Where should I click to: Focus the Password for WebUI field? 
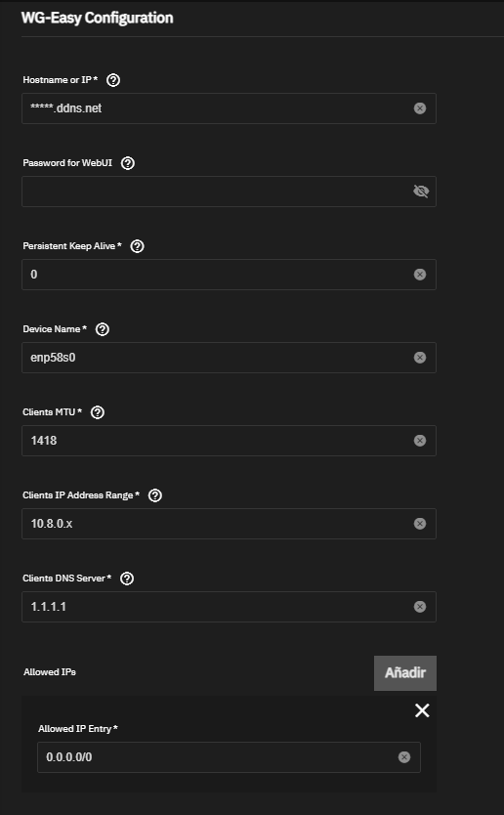216,192
